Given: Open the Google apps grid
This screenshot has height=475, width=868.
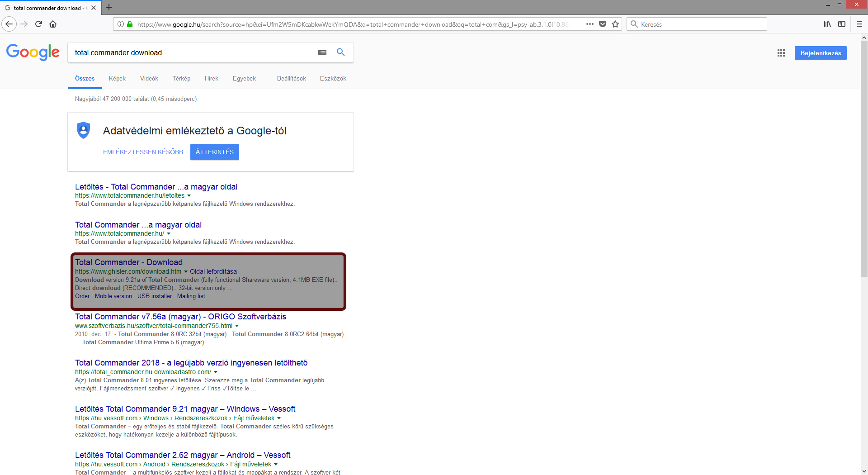Looking at the screenshot, I should click(x=781, y=53).
